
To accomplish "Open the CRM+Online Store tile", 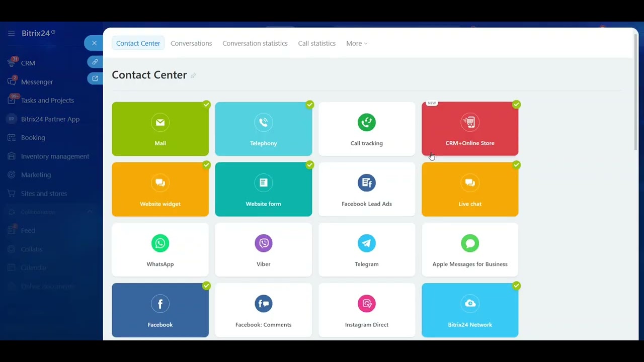I will (x=470, y=129).
